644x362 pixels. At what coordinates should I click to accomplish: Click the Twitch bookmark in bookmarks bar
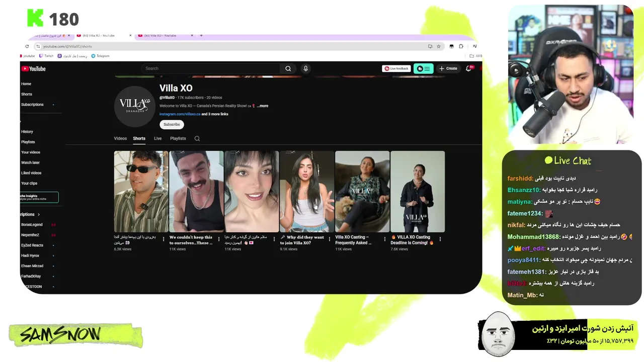(46, 56)
